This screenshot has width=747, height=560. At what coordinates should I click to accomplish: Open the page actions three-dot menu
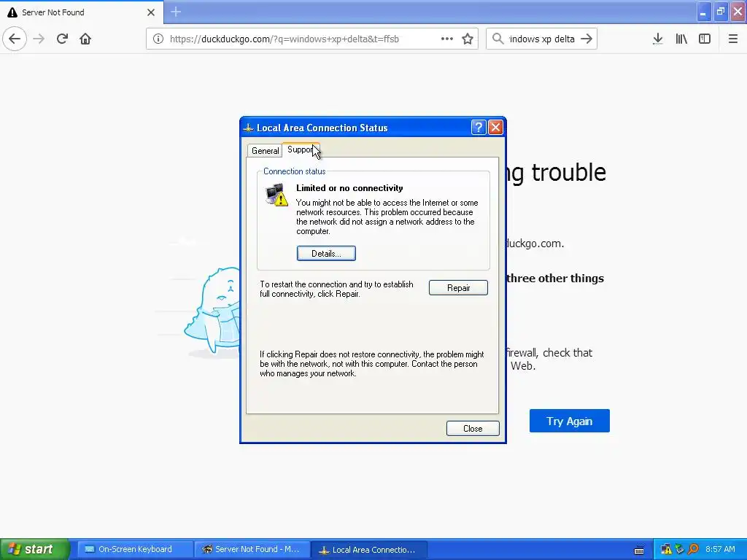coord(447,39)
